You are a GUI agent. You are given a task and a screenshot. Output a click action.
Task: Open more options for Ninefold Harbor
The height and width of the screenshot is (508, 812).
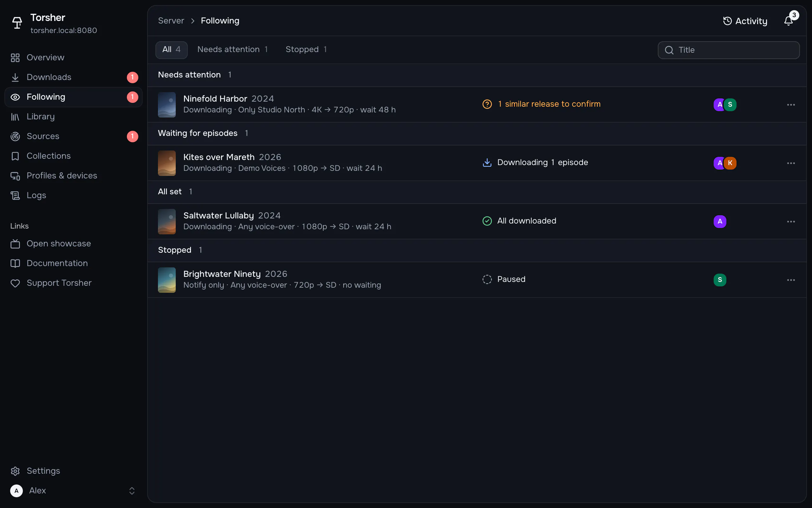[791, 104]
